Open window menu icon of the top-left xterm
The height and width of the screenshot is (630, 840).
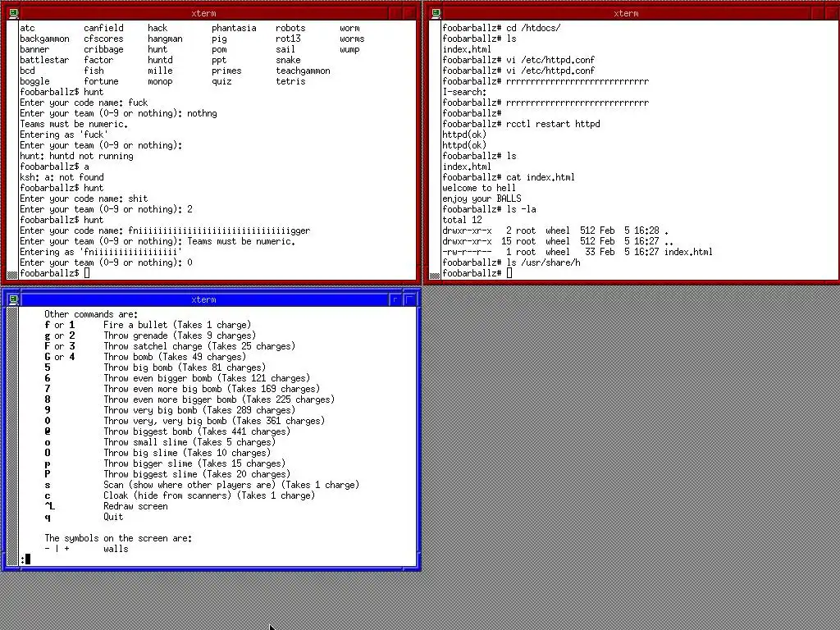[13, 13]
